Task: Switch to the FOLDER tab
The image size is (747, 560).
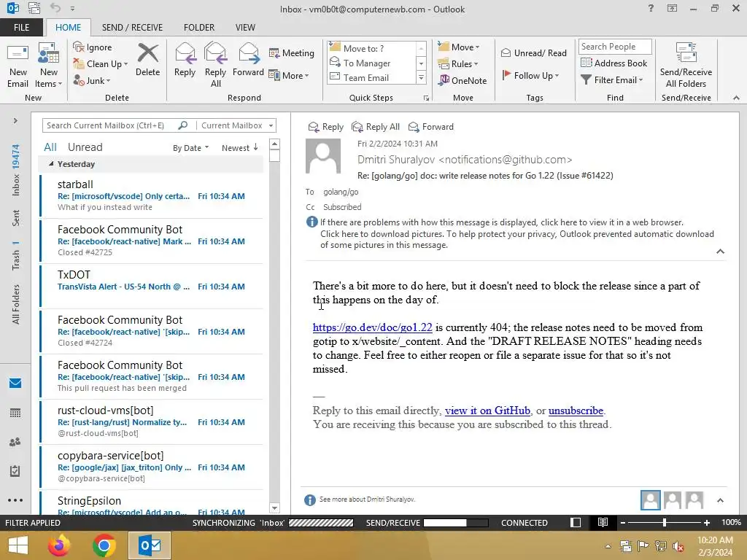Action: click(x=199, y=27)
